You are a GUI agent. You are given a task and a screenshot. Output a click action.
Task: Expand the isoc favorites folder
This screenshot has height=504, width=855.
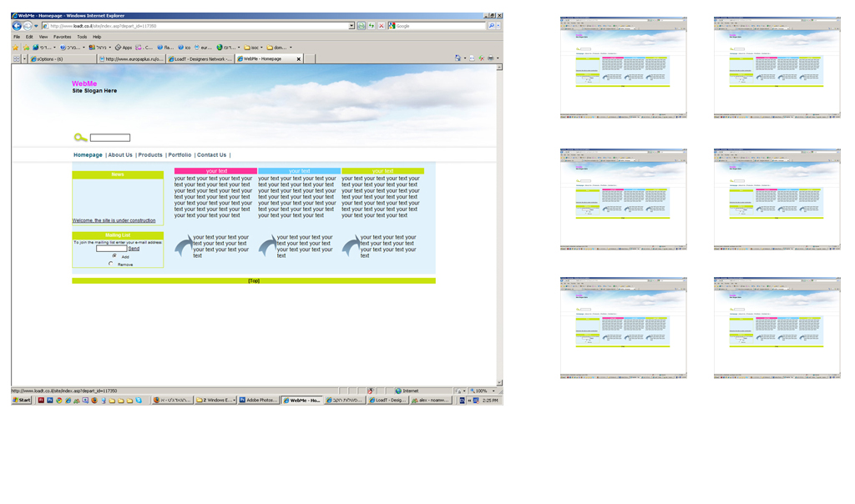point(254,48)
